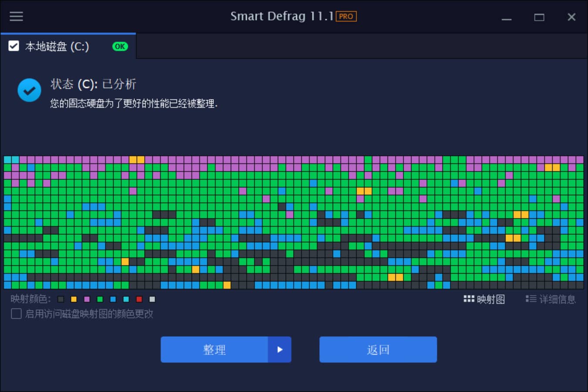Click the purple legend color swatch

tap(87, 299)
